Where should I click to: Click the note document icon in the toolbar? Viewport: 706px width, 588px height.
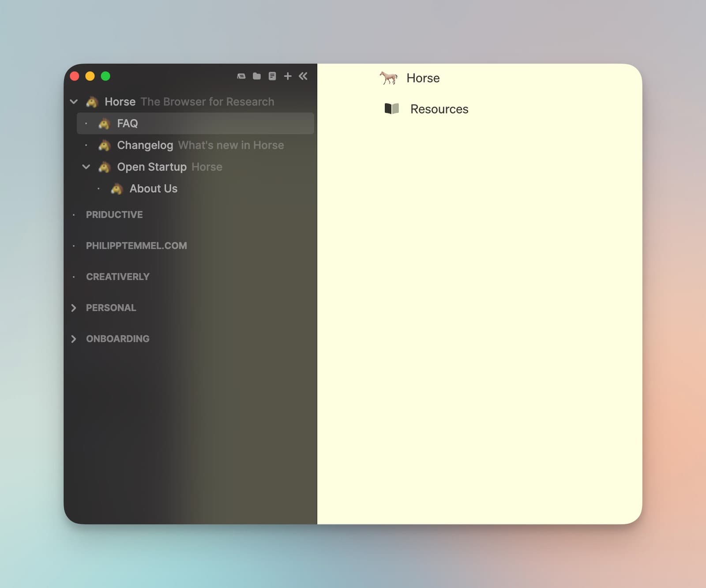272,76
